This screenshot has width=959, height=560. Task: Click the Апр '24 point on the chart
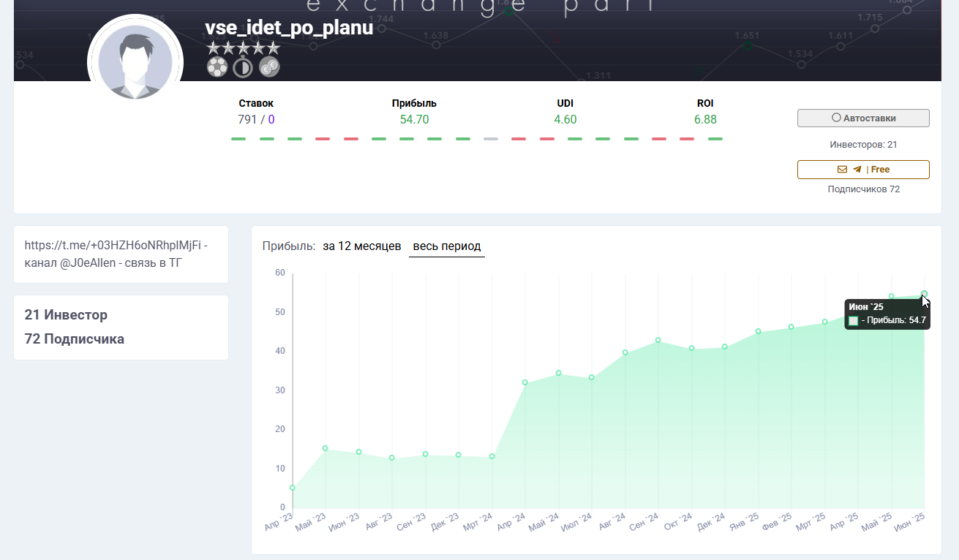point(525,382)
